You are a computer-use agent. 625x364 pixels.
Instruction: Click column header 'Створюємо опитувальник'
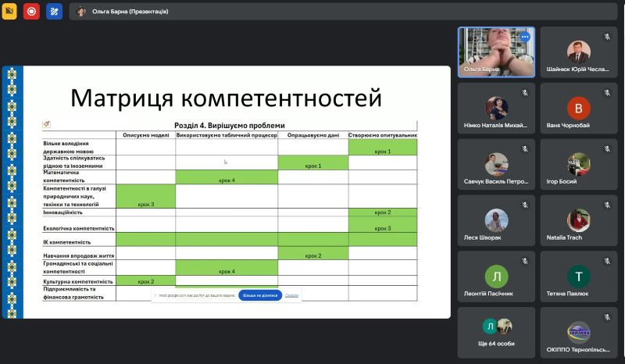[383, 135]
